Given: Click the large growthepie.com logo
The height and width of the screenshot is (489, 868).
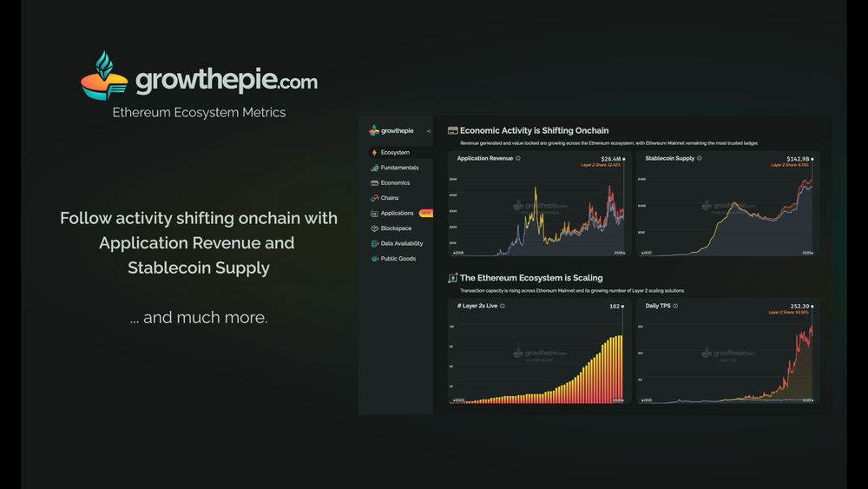Looking at the screenshot, I should [x=199, y=76].
